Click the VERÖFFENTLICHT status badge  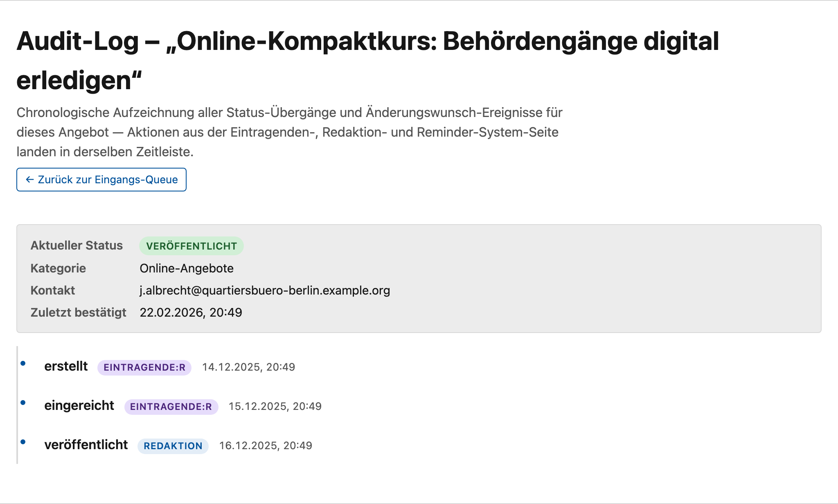click(x=191, y=246)
